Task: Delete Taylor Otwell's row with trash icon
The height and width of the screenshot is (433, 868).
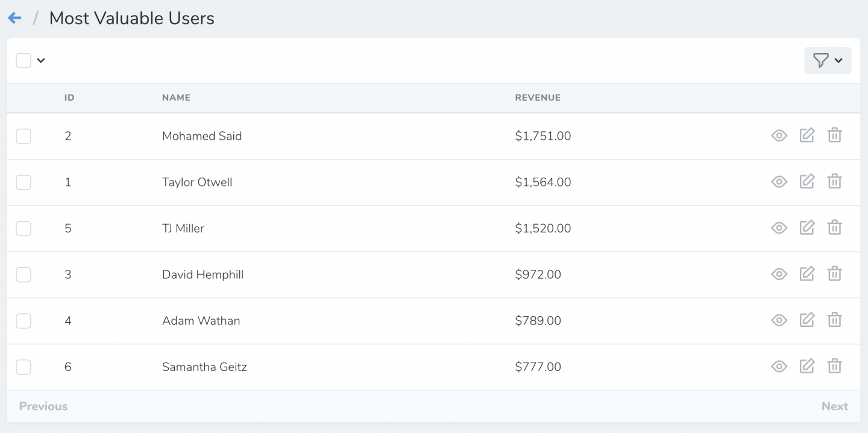Action: [x=834, y=181]
